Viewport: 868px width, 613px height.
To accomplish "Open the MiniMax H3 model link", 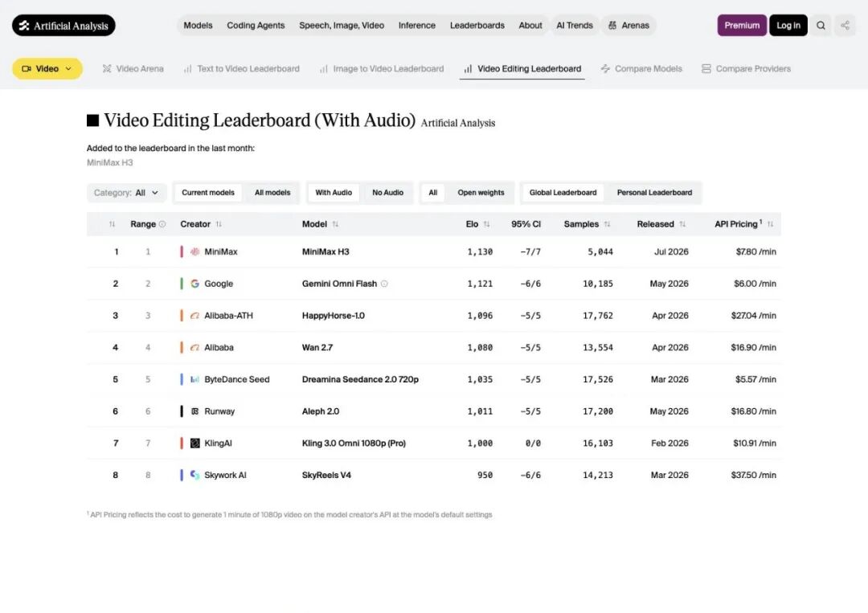I will coord(325,251).
